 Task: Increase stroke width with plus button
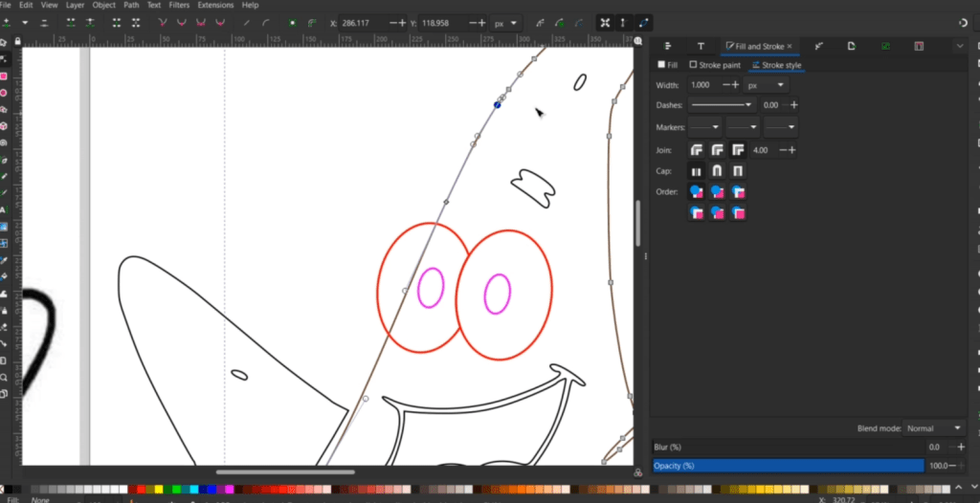(x=737, y=85)
